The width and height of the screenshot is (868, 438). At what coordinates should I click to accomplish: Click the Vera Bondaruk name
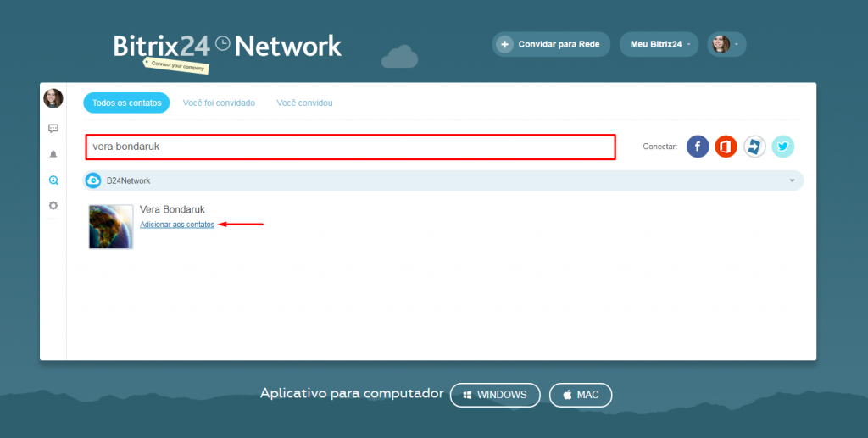coord(172,209)
